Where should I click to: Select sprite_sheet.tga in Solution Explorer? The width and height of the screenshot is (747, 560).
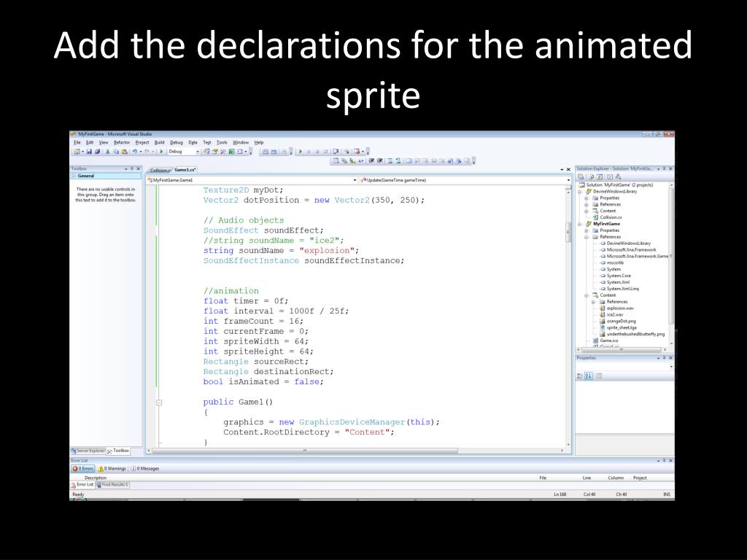pos(622,327)
